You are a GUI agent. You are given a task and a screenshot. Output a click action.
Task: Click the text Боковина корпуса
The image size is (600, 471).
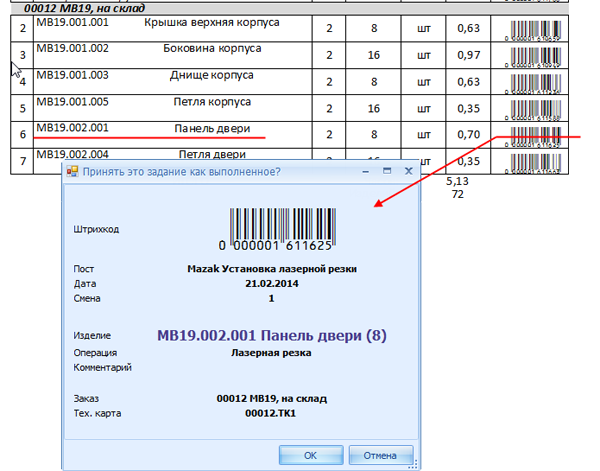point(212,48)
